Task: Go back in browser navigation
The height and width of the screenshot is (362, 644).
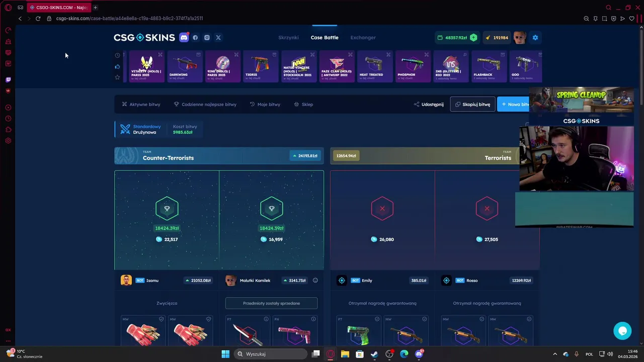Action: (20, 19)
